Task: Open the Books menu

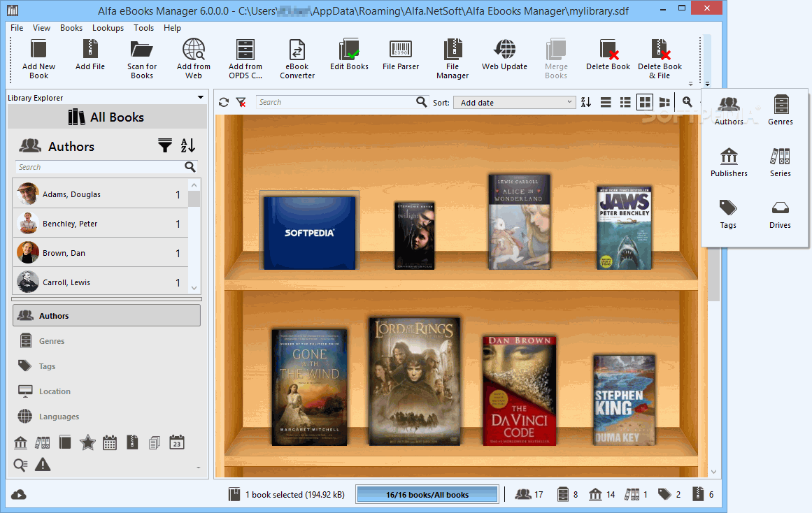Action: [71, 28]
